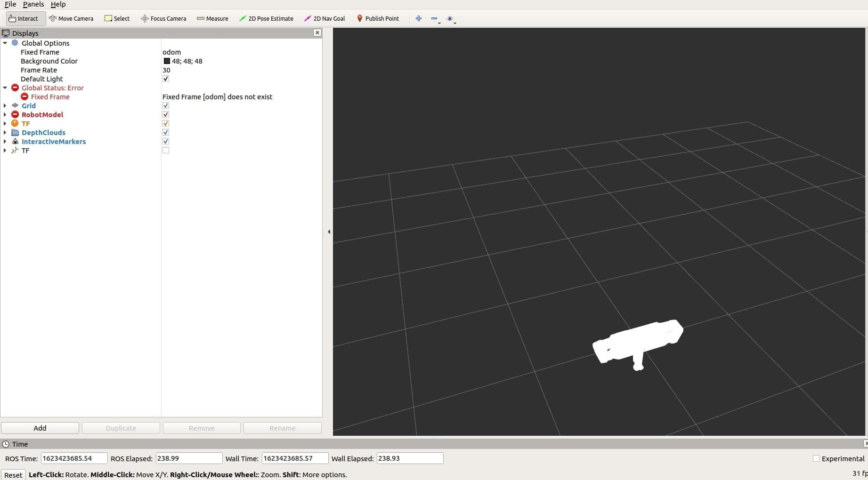Screen dimensions: 868x480
Task: Click the Wall Elapsed field
Action: point(410,458)
